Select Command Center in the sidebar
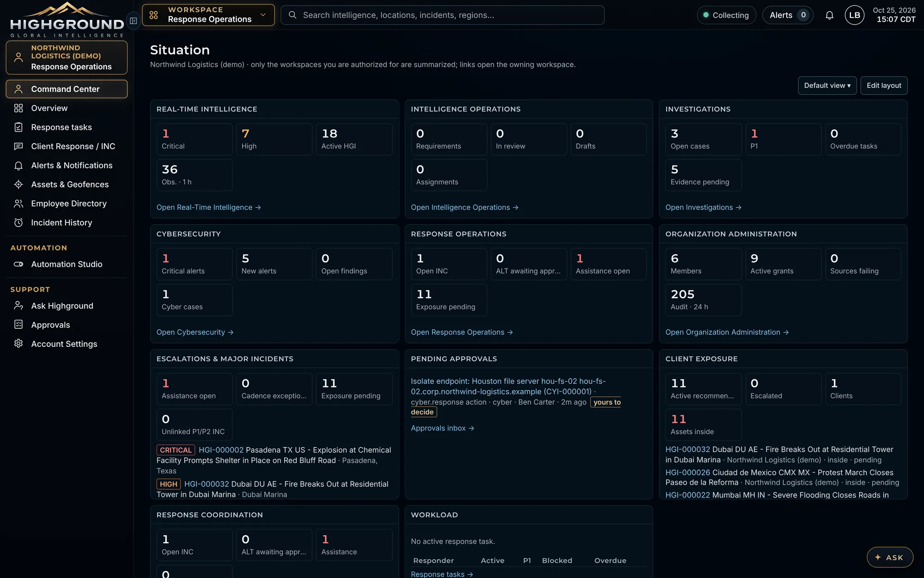Screen dimensions: 924x578 click(x=67, y=89)
